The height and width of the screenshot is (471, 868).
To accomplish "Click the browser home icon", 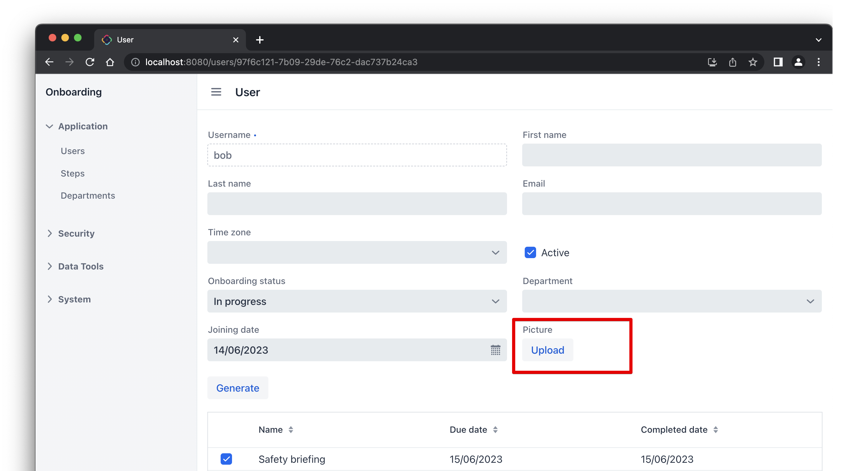I will pos(110,62).
